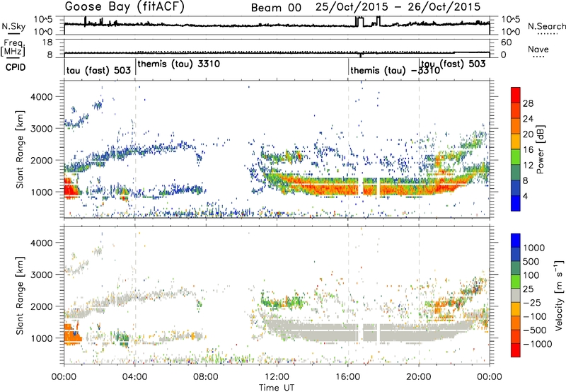The height and width of the screenshot is (392, 566).
Task: Click the 'Nave' legend label
Action: click(x=538, y=49)
